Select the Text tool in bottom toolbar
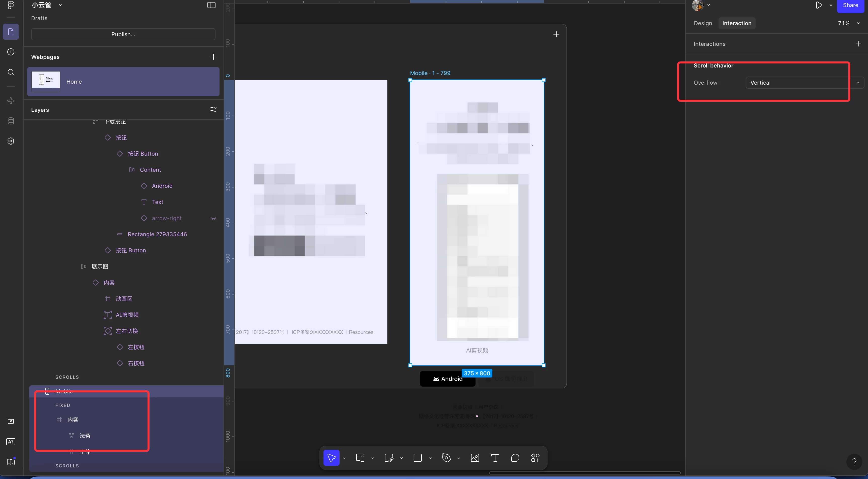The height and width of the screenshot is (479, 868). (495, 458)
